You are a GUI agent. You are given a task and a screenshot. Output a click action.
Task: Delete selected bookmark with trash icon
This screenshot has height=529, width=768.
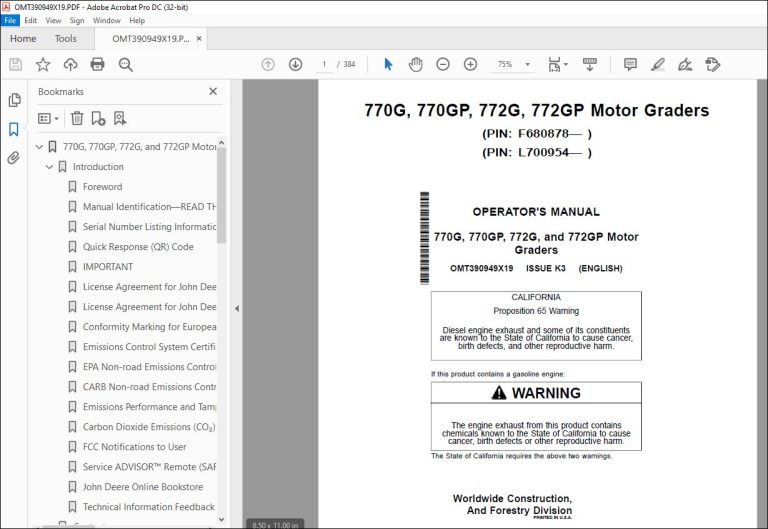pyautogui.click(x=77, y=118)
